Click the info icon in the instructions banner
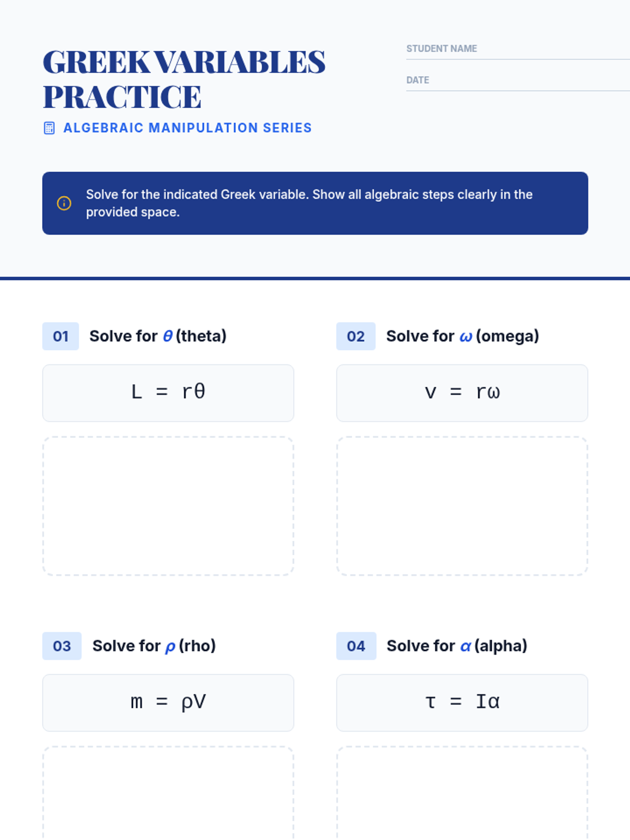The image size is (630, 840). click(64, 203)
